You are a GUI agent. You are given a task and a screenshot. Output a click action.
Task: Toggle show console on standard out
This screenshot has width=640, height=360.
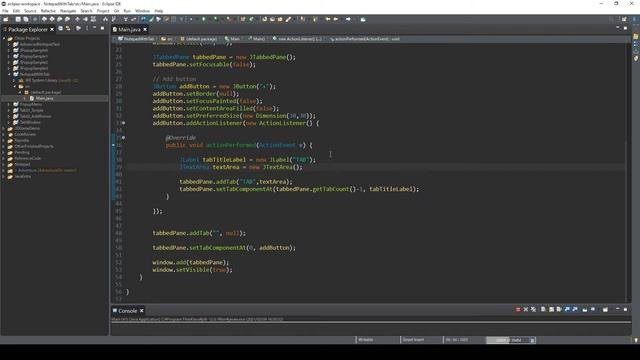tap(567, 309)
